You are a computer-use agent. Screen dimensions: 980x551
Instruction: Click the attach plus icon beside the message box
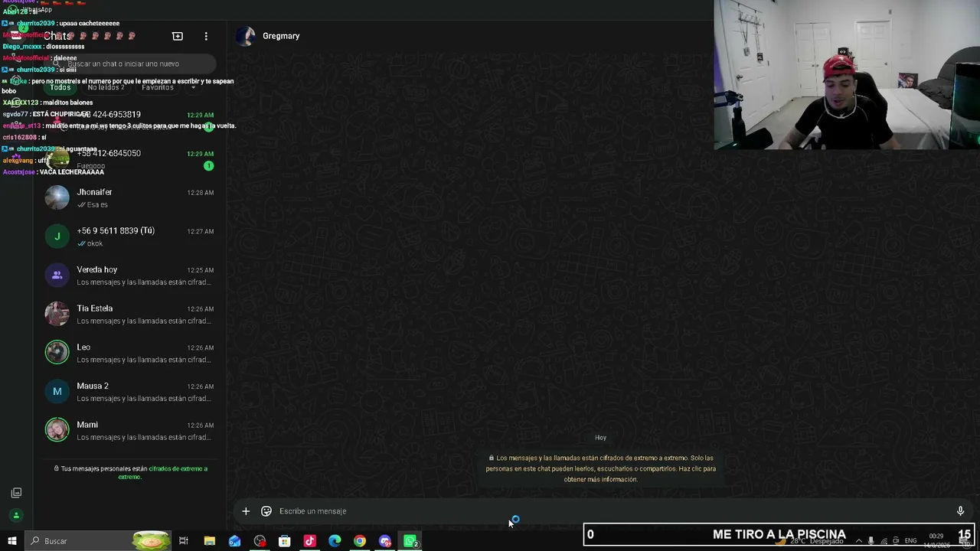(246, 511)
